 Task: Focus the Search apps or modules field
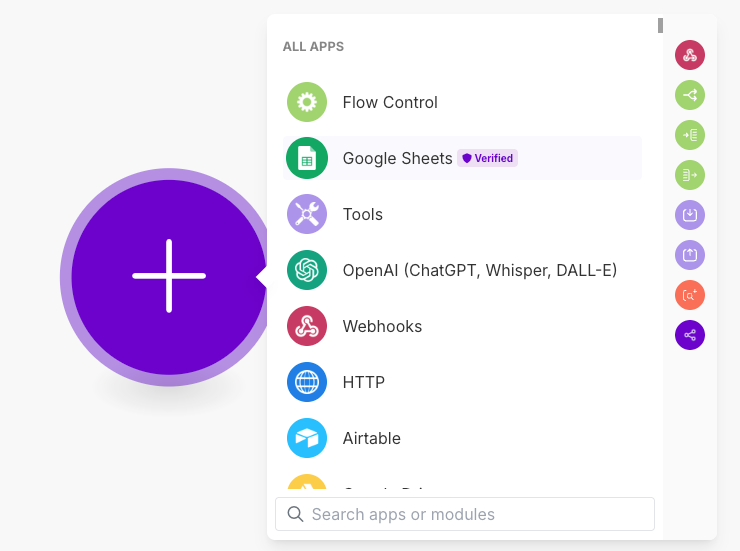(x=465, y=514)
